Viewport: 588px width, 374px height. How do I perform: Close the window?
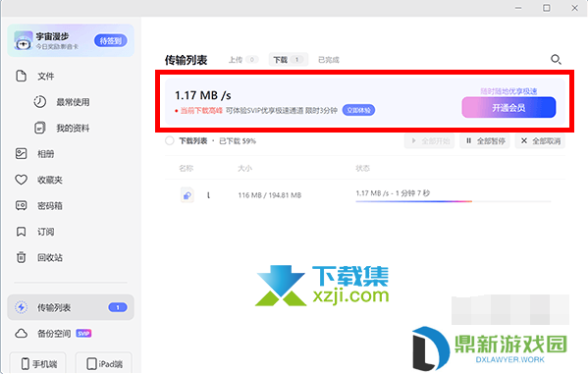(x=574, y=8)
